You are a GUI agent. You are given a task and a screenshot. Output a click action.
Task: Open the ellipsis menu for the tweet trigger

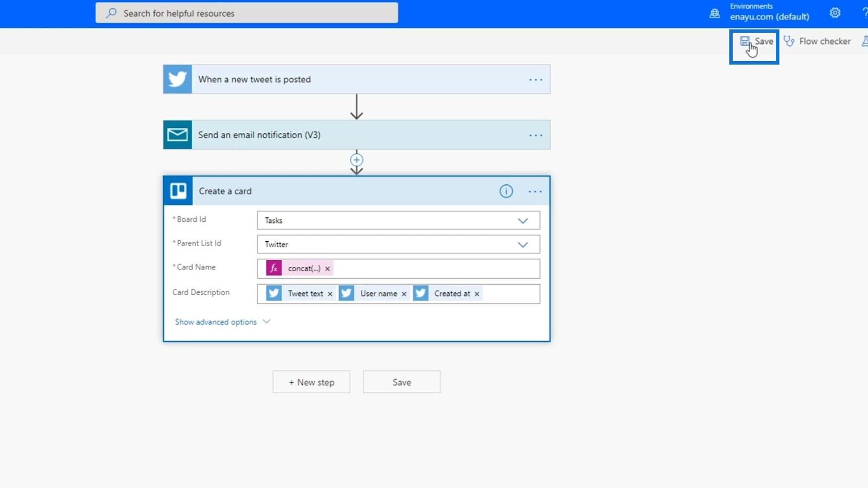point(535,80)
